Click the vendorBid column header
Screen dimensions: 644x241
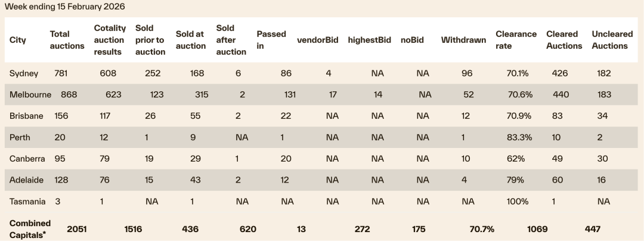tap(317, 40)
